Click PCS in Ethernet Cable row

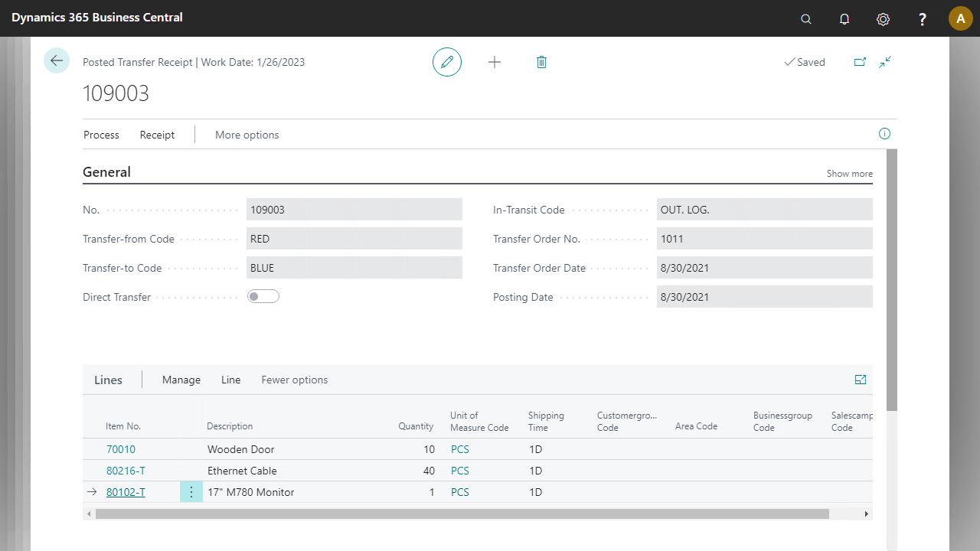(460, 471)
